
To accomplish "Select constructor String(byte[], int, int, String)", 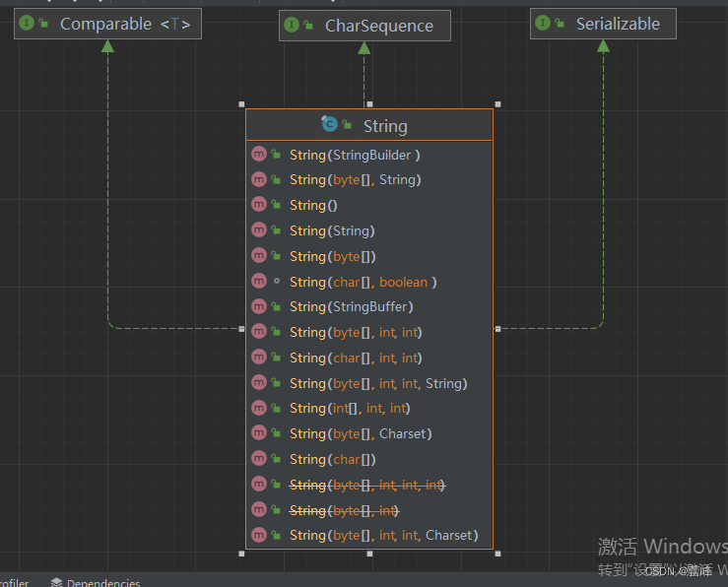I will (x=369, y=383).
